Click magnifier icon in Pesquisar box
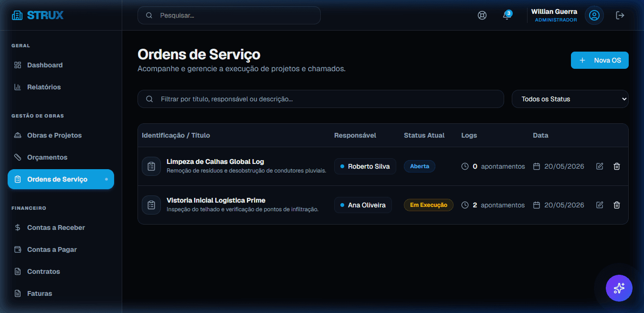Screen dimensions: 644x313 [x=149, y=15]
